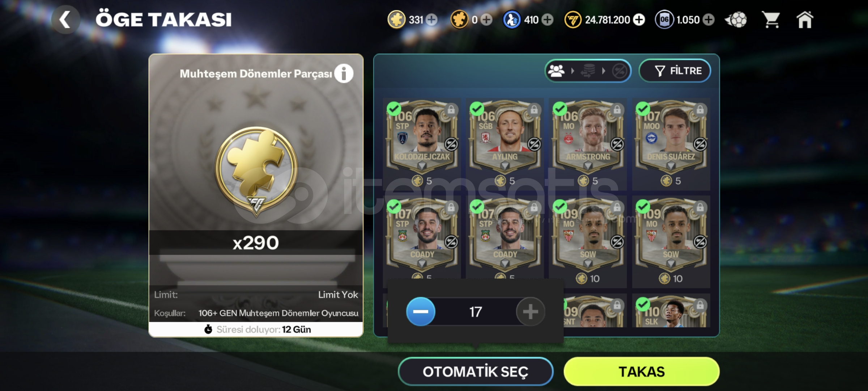Add gems via plus next to 410
Image resolution: width=868 pixels, height=391 pixels.
pos(548,20)
